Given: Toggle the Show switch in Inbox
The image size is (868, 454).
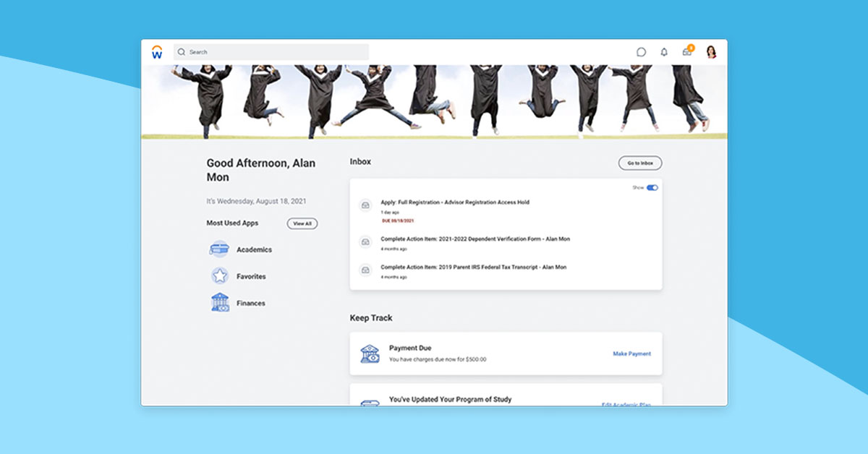Looking at the screenshot, I should 652,188.
